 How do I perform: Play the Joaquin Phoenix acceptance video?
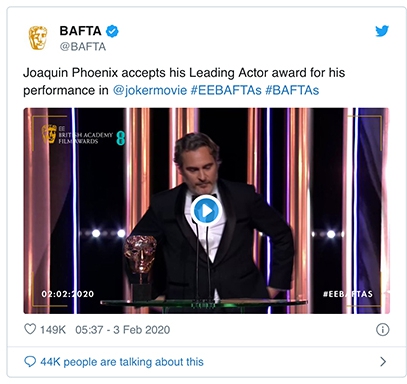(206, 211)
